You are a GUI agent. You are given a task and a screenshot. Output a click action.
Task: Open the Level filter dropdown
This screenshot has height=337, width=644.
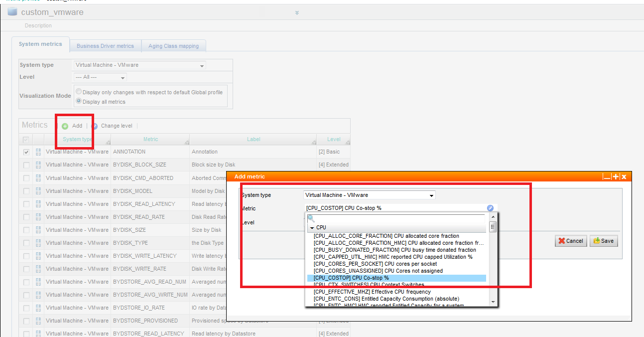pos(100,77)
